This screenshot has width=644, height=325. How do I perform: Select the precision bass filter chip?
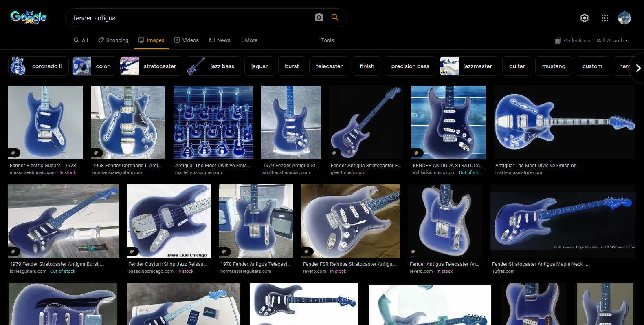pyautogui.click(x=410, y=66)
